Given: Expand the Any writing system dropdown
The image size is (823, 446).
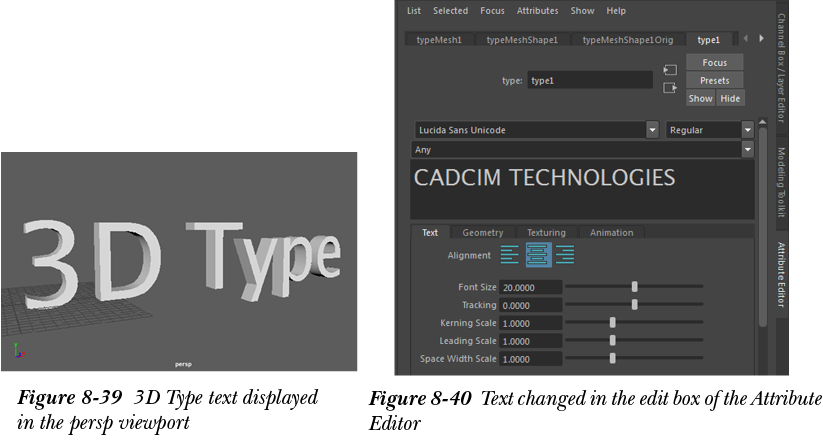Looking at the screenshot, I should click(x=747, y=150).
